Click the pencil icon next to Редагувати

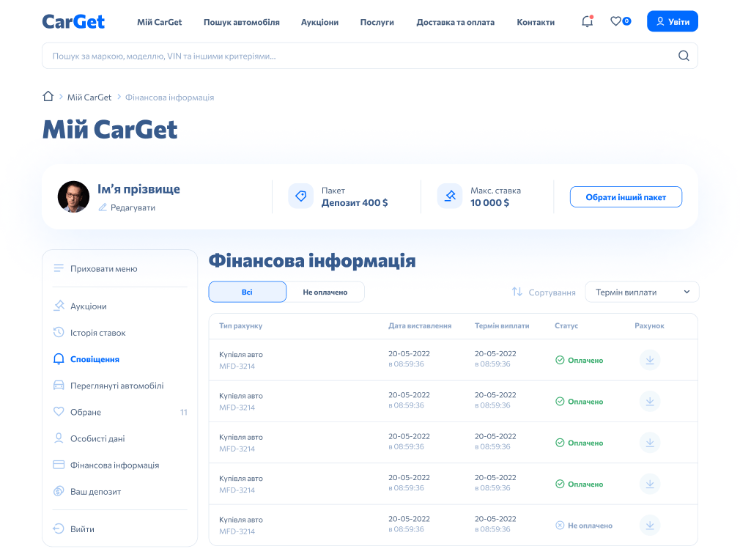pyautogui.click(x=103, y=207)
